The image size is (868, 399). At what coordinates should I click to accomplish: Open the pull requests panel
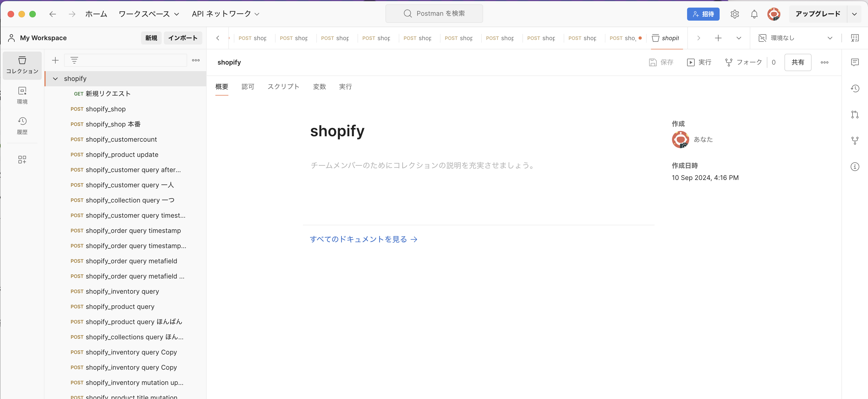point(855,115)
